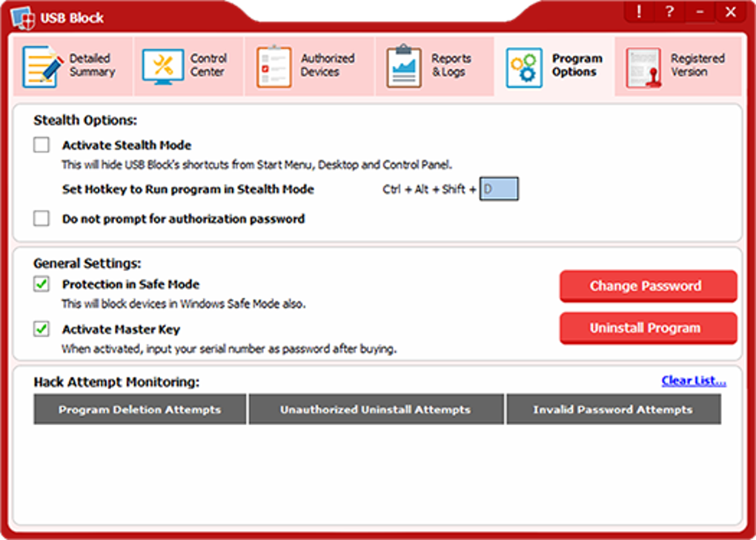Click the Reports & Logs clipboard icon

[x=404, y=66]
